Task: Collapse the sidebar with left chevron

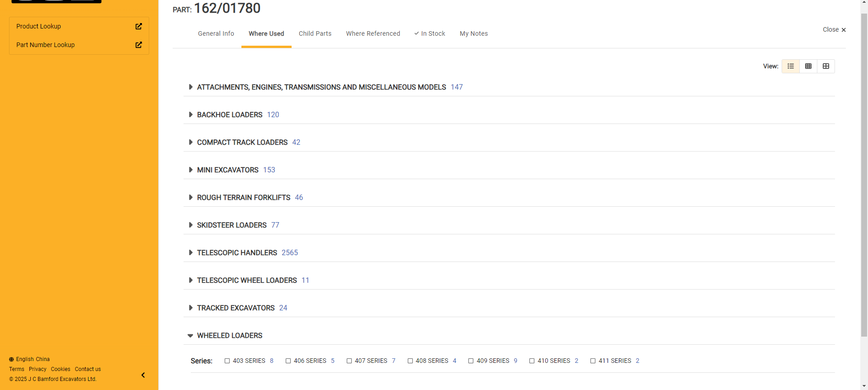Action: (x=143, y=375)
